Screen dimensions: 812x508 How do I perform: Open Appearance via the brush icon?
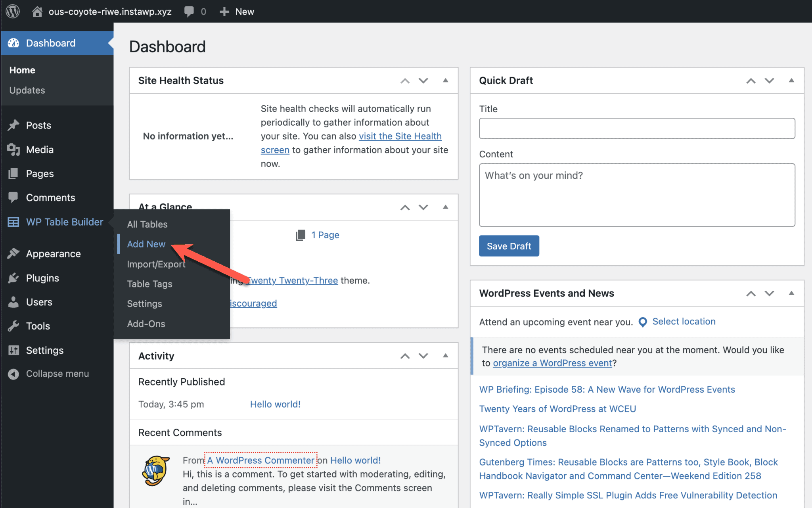coord(13,253)
